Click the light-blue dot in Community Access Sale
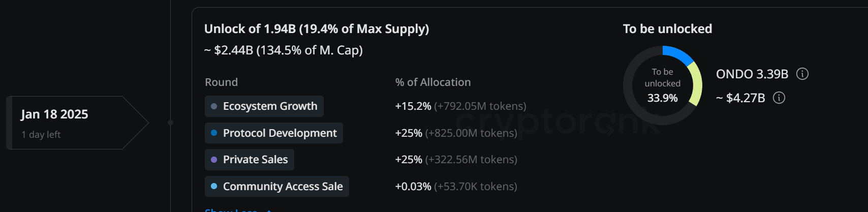The width and height of the screenshot is (868, 212). coord(214,187)
